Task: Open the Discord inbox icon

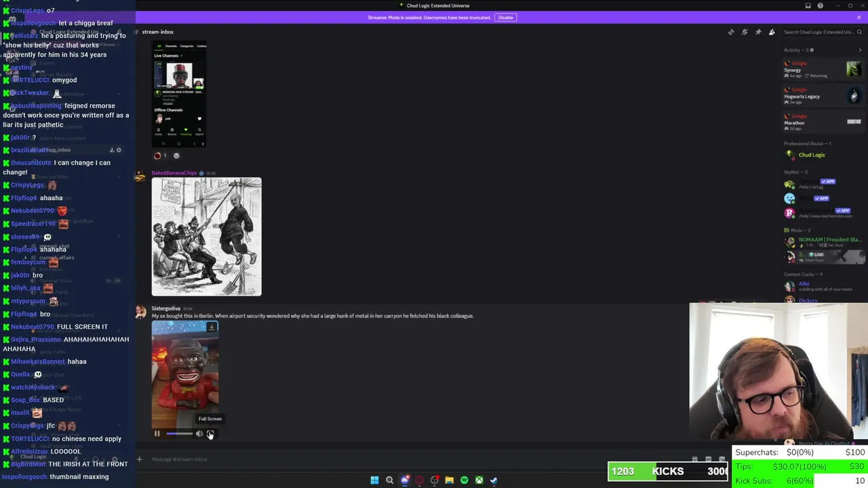Action: 808,5
